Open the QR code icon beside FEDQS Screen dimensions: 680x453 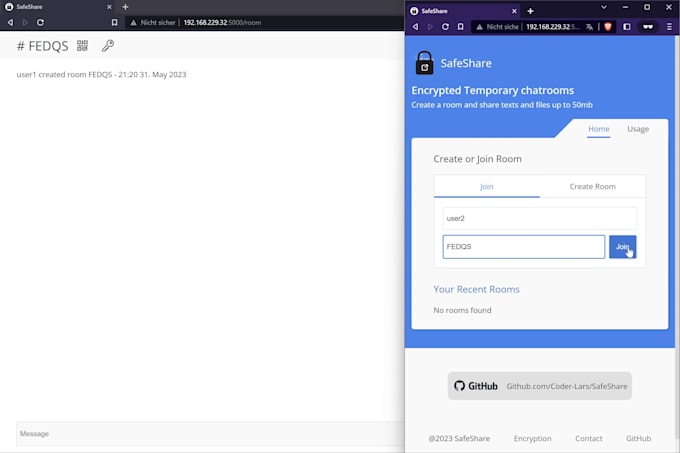pyautogui.click(x=82, y=46)
